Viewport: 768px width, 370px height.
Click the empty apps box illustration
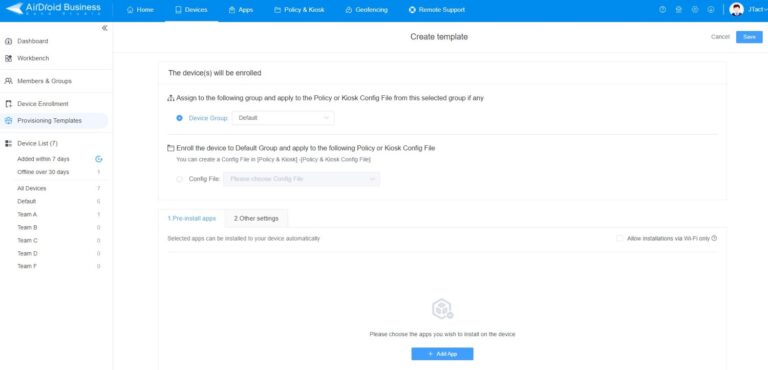[442, 309]
